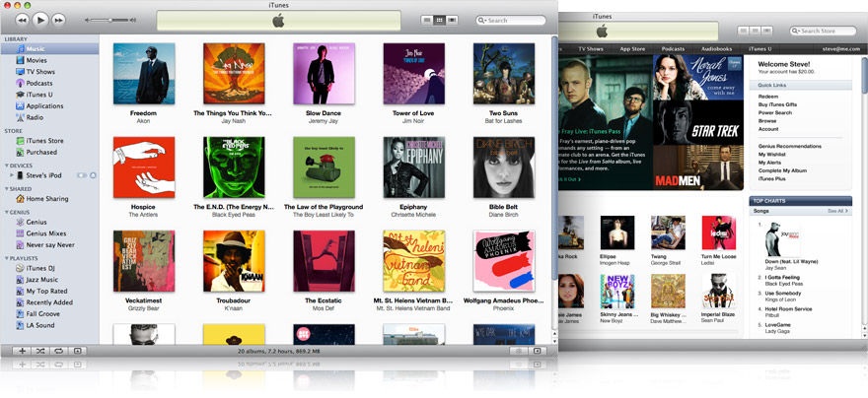
Task: Click the Search Store field
Action: [824, 31]
